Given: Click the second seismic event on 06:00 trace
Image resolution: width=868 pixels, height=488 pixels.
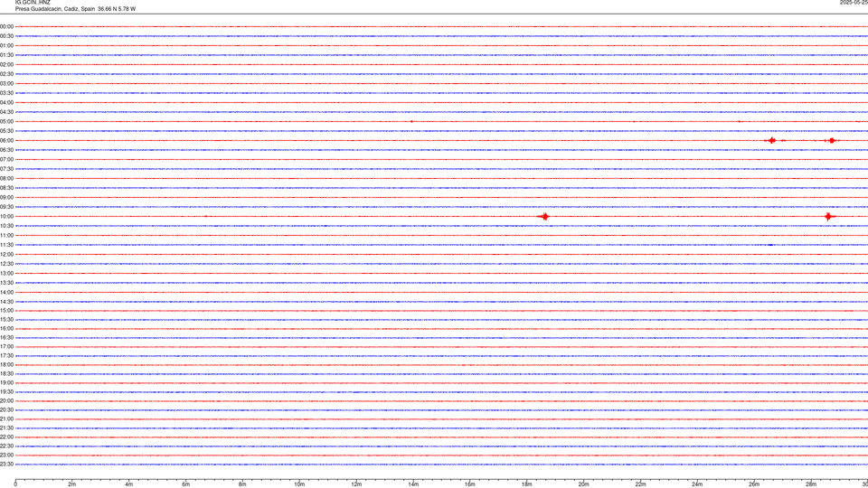Looking at the screenshot, I should (832, 141).
